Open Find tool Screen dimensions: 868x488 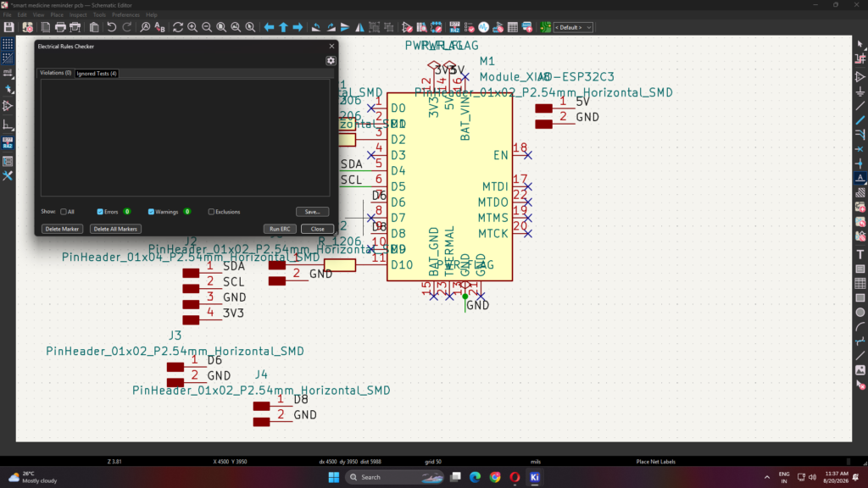pyautogui.click(x=145, y=27)
